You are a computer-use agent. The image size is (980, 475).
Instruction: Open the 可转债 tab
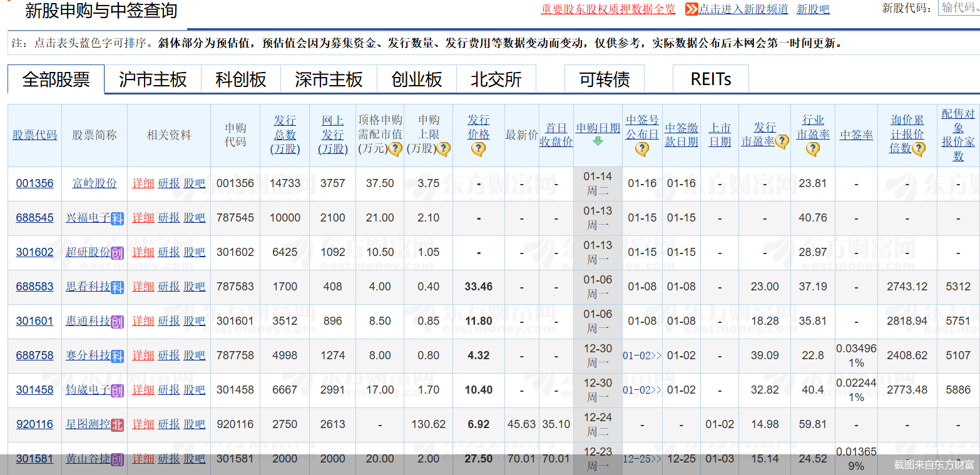tap(604, 79)
